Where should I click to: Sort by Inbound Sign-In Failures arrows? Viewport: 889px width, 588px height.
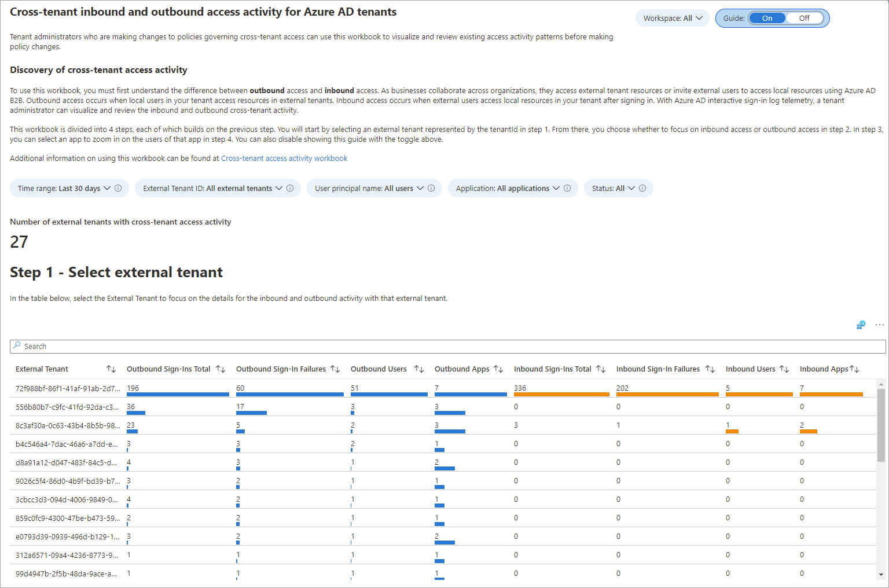[710, 369]
